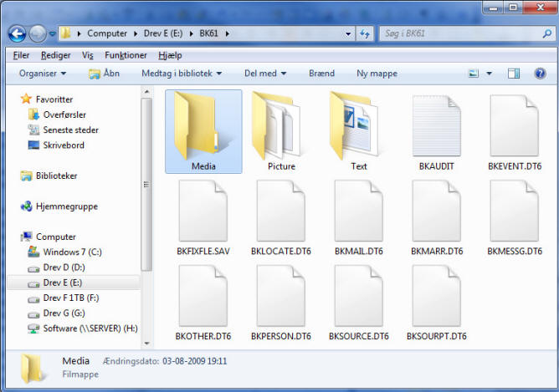Select Biblioteker in navigation pane
559x392 pixels.
point(56,176)
